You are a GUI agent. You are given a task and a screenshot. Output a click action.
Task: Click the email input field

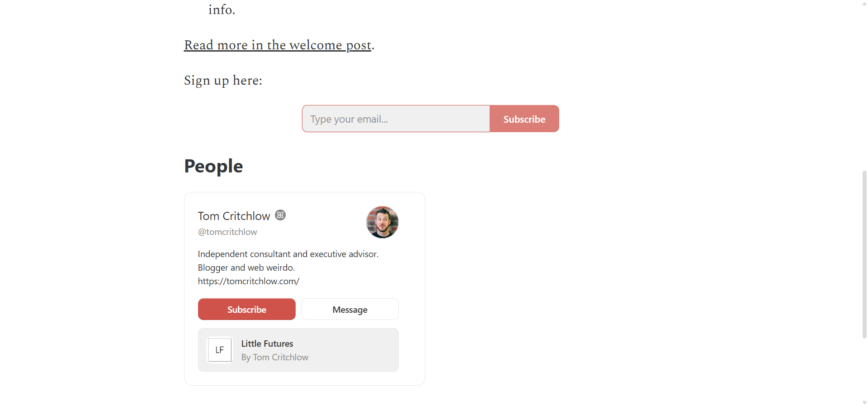pos(396,119)
